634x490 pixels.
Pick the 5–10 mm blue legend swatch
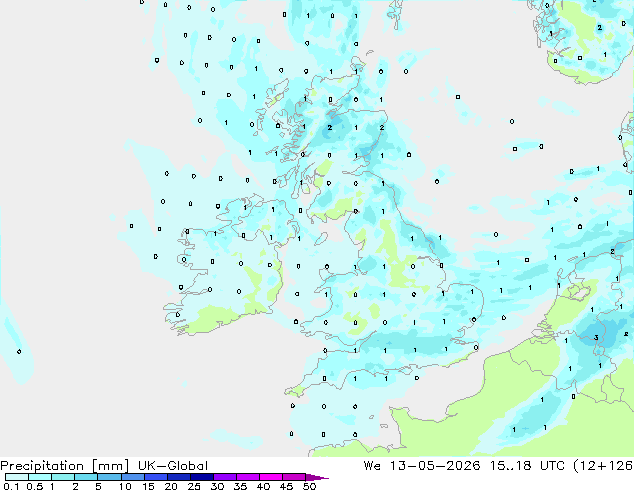pyautogui.click(x=109, y=477)
